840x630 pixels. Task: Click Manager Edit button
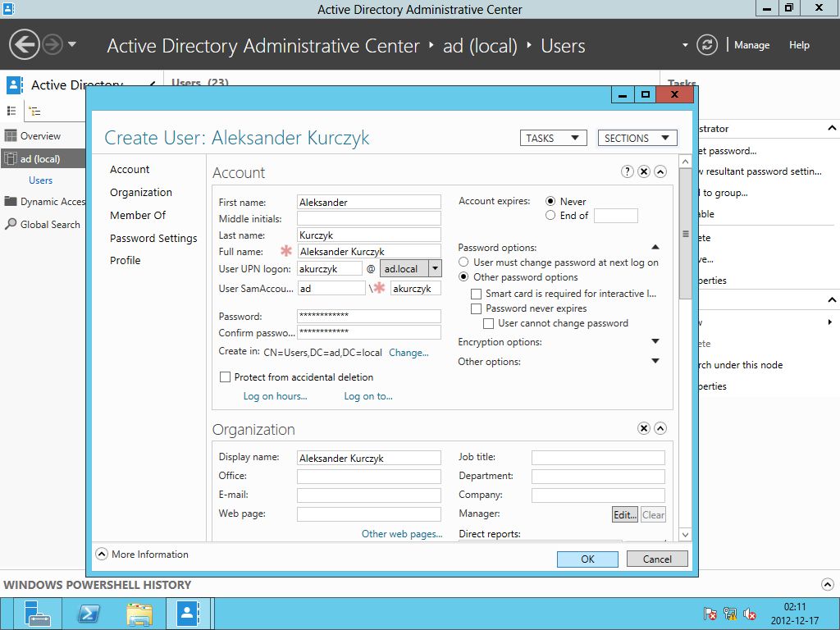tap(624, 514)
